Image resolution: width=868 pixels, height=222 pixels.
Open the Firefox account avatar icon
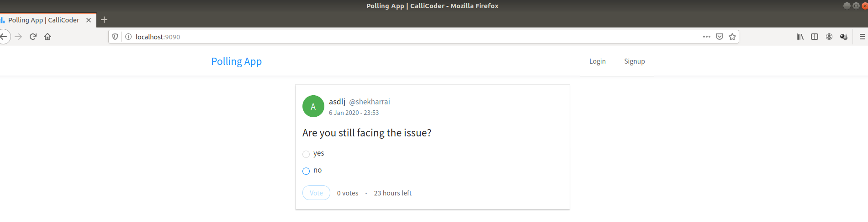point(829,37)
